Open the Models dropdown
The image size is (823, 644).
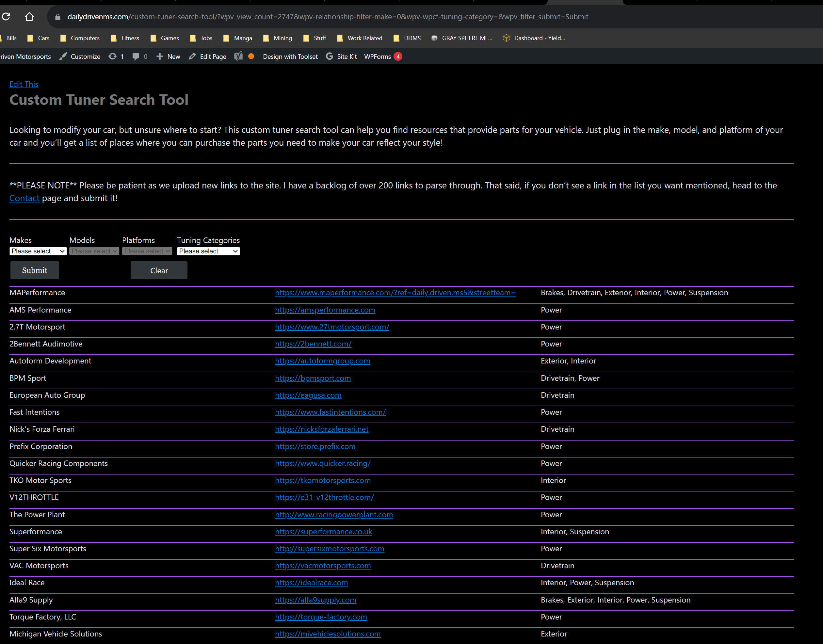click(94, 251)
